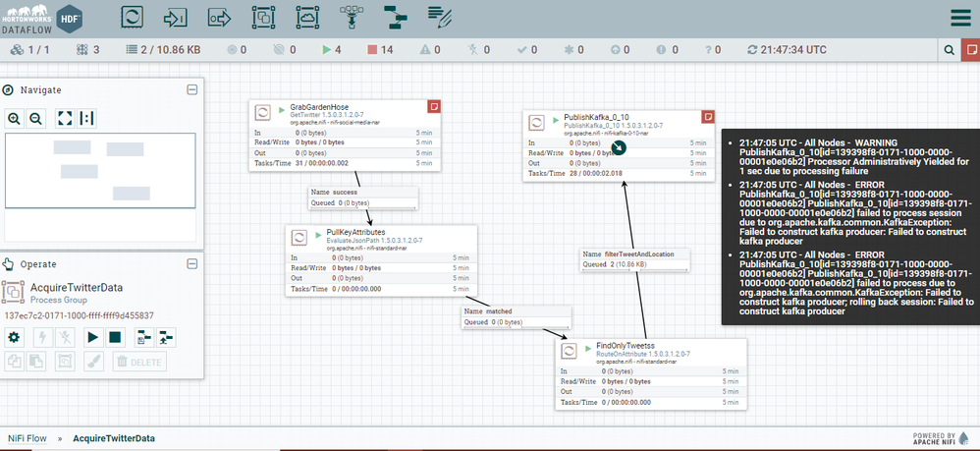Image resolution: width=980 pixels, height=451 pixels.
Task: Pick the Remote Process Group cloud icon
Action: click(x=307, y=17)
